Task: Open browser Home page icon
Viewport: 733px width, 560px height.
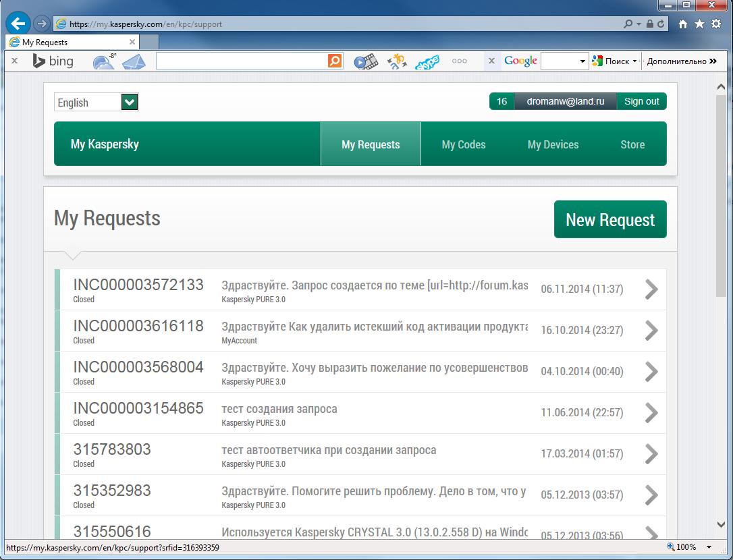Action: click(683, 24)
